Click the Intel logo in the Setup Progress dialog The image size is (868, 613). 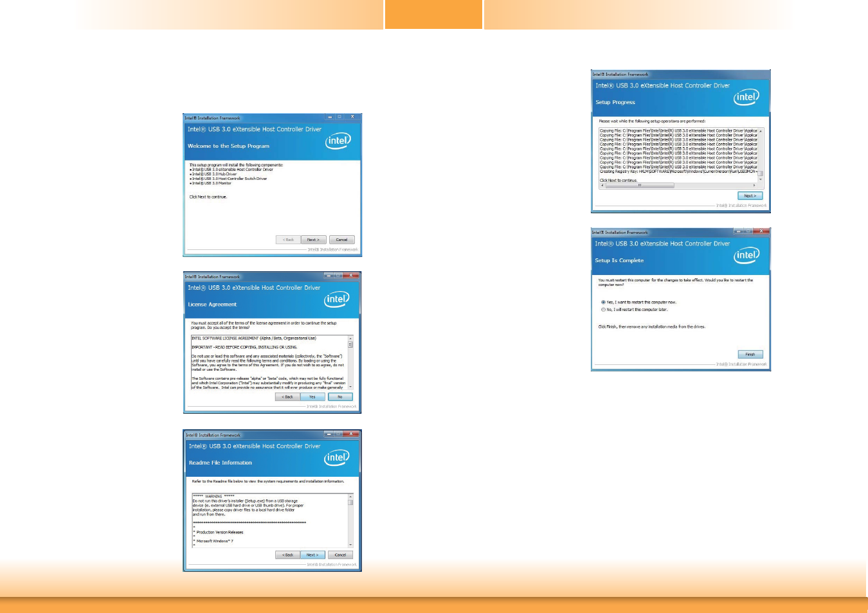point(746,97)
